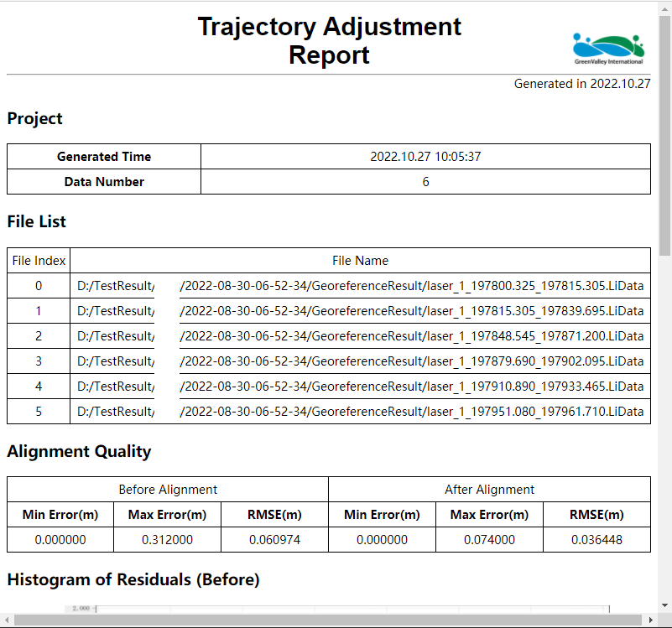Click the GreenValley International logo
672x628 pixels.
tap(608, 49)
